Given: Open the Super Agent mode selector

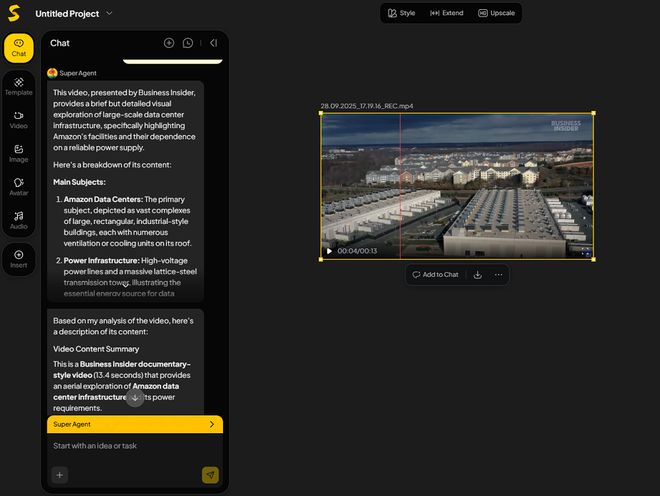Looking at the screenshot, I should 134,424.
